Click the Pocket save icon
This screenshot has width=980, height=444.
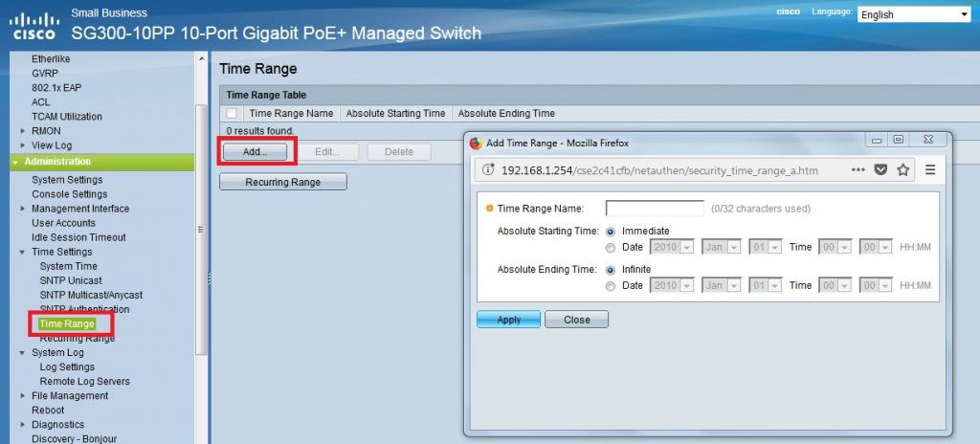coord(880,170)
